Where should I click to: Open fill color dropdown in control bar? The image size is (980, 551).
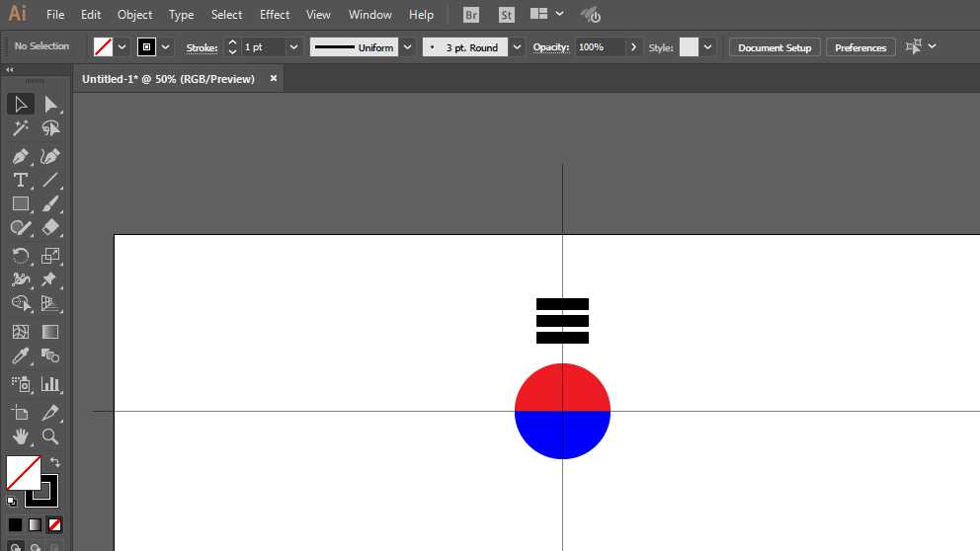click(x=122, y=46)
